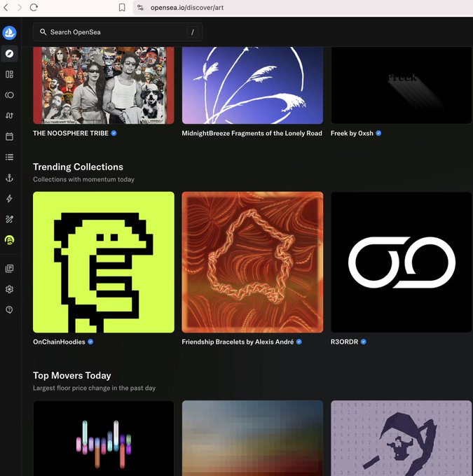Open the Collections grid icon in sidebar

[x=9, y=74]
